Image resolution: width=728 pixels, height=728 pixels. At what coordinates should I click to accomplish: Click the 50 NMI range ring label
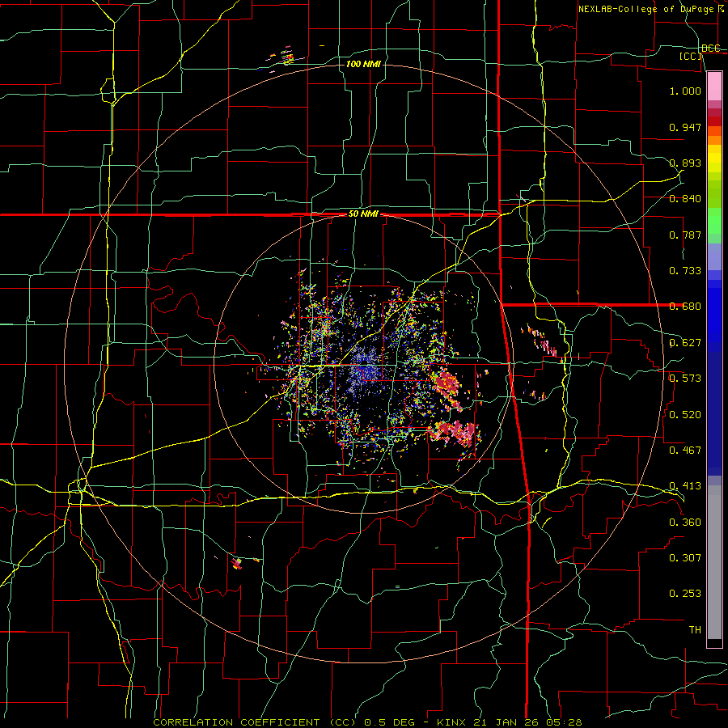(x=363, y=214)
